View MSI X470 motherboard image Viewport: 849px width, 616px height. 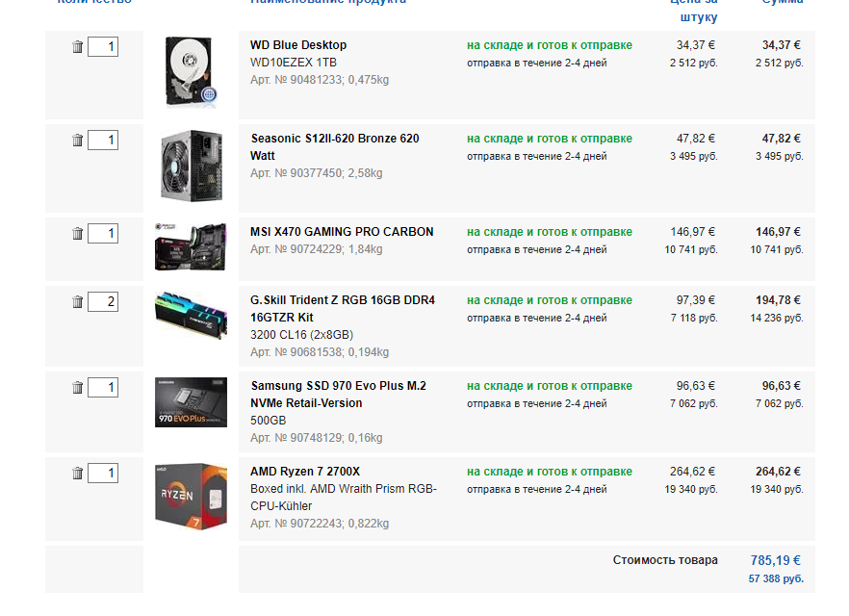point(191,246)
